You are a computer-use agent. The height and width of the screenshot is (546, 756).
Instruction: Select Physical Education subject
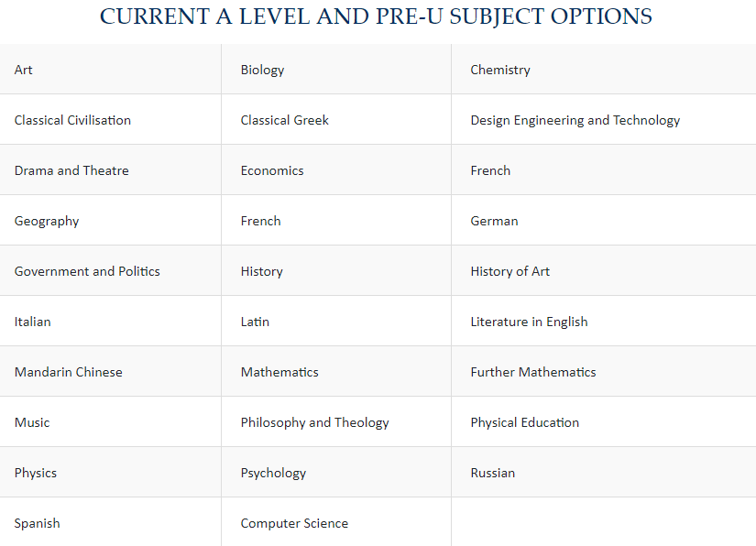tap(524, 423)
